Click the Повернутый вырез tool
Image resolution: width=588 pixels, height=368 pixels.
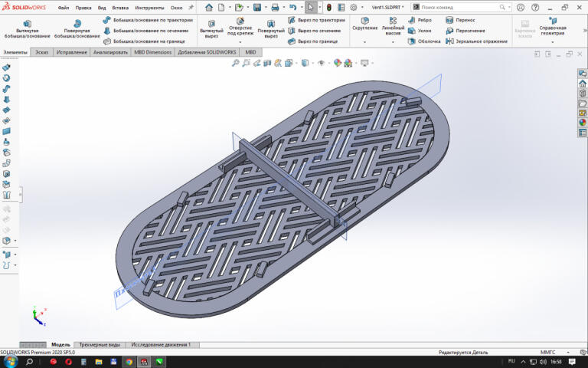271,29
